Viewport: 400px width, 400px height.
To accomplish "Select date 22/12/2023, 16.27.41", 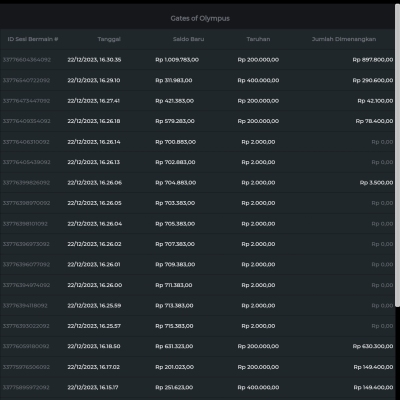I will [x=93, y=101].
